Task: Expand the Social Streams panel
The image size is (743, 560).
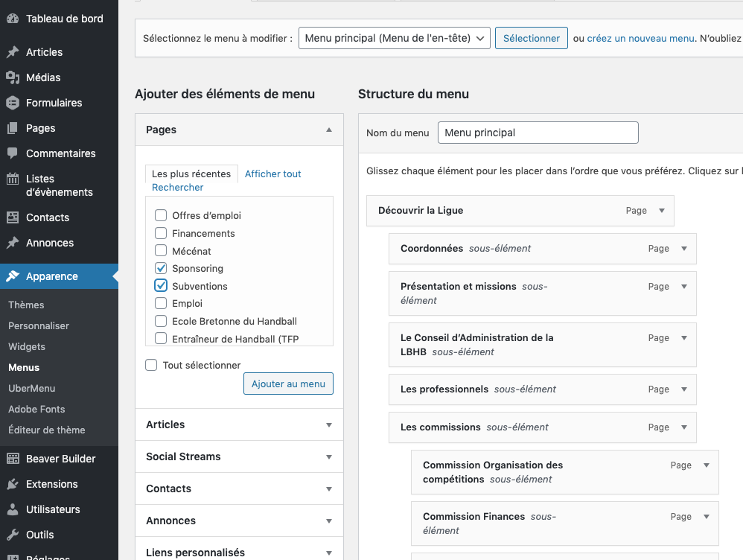Action: coord(328,456)
